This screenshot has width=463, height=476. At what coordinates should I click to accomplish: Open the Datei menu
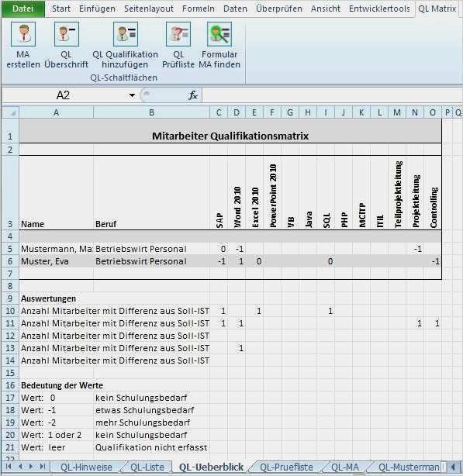(23, 9)
